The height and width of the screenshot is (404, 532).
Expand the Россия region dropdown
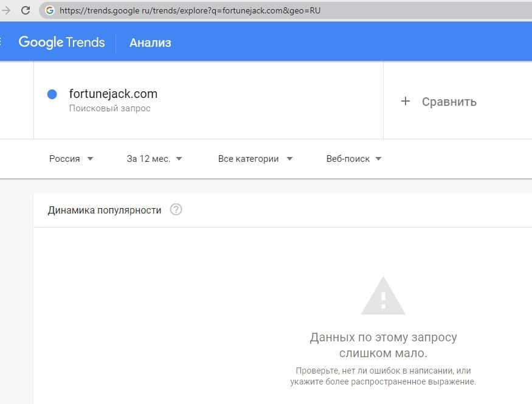71,159
